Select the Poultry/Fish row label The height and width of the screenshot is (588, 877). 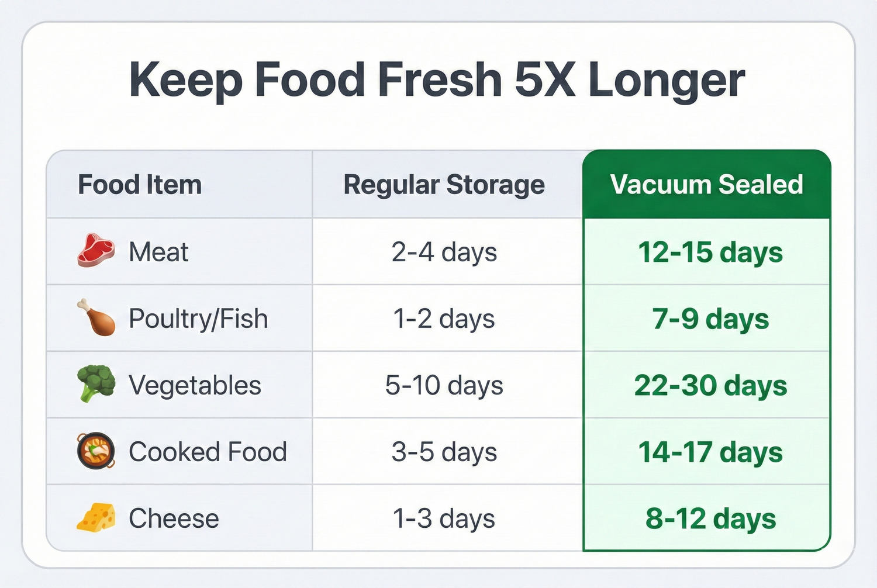click(198, 319)
